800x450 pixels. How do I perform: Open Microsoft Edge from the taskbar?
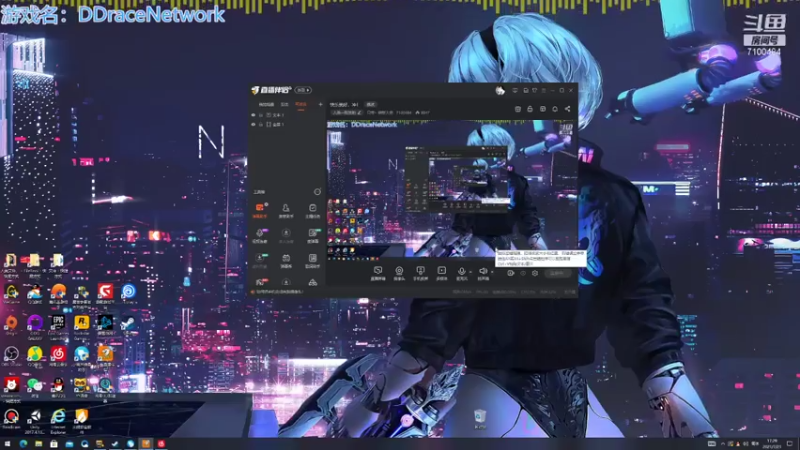tap(23, 444)
